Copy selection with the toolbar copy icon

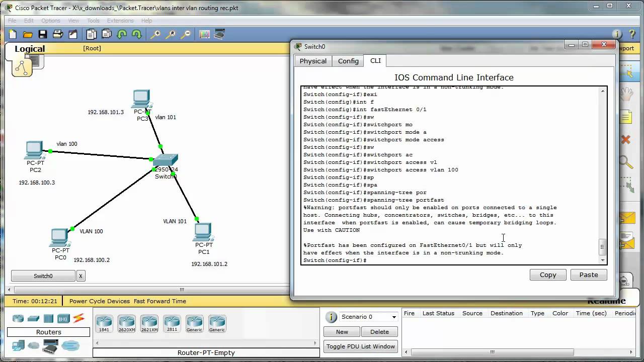click(91, 34)
